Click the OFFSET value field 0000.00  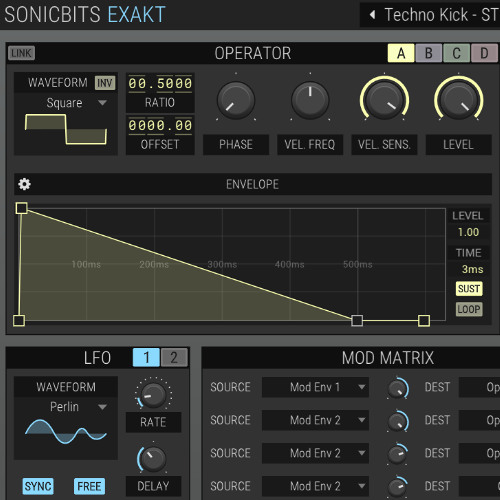160,126
